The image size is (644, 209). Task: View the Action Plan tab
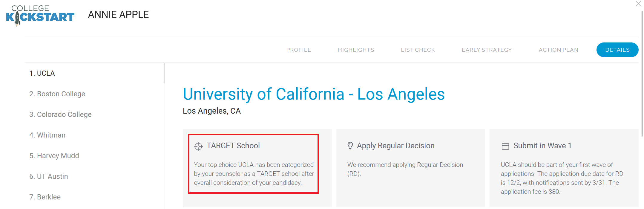(x=559, y=50)
